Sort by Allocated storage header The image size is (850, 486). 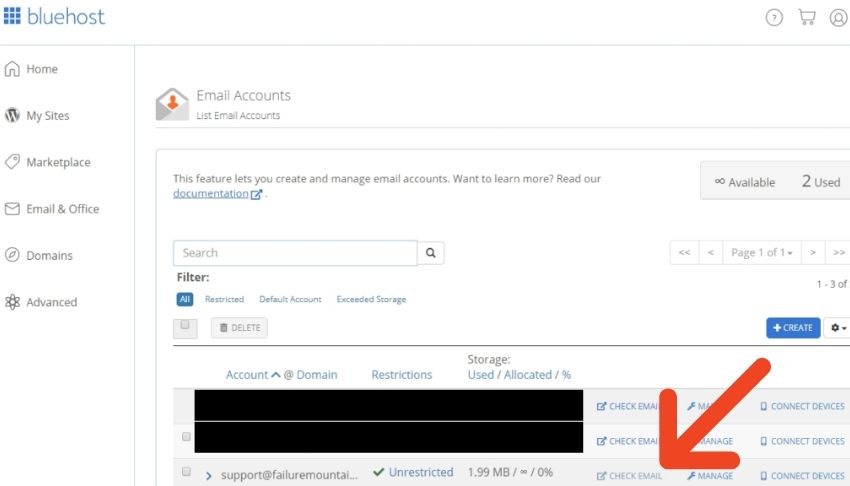[x=527, y=375]
